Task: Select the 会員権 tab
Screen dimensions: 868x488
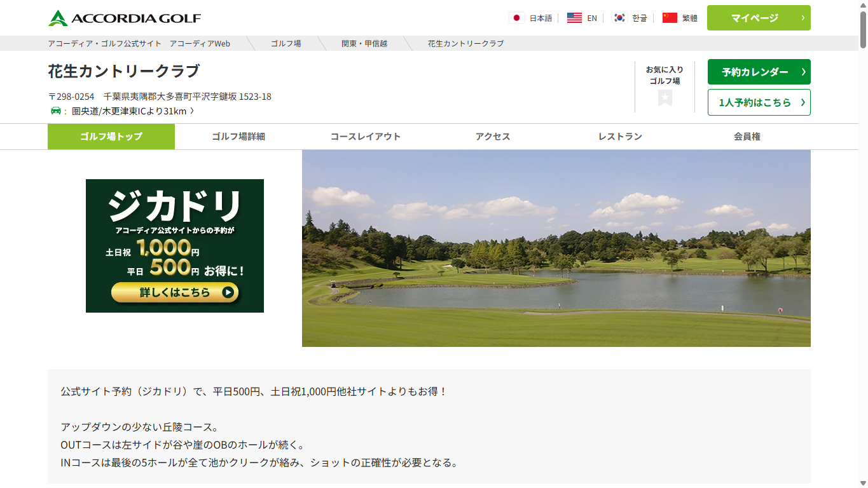Action: (747, 137)
